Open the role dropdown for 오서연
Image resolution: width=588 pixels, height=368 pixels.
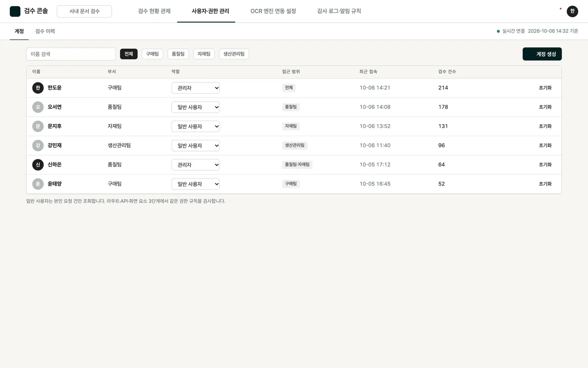coord(196,107)
